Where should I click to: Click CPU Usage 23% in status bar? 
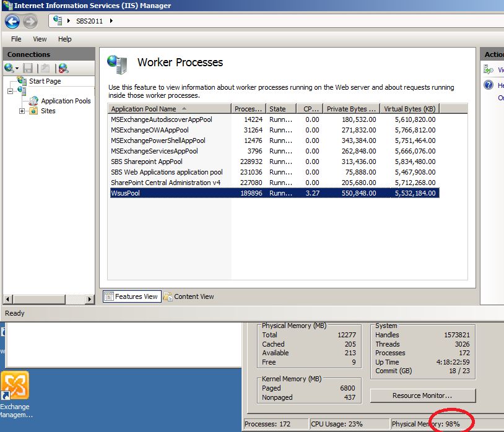(337, 424)
